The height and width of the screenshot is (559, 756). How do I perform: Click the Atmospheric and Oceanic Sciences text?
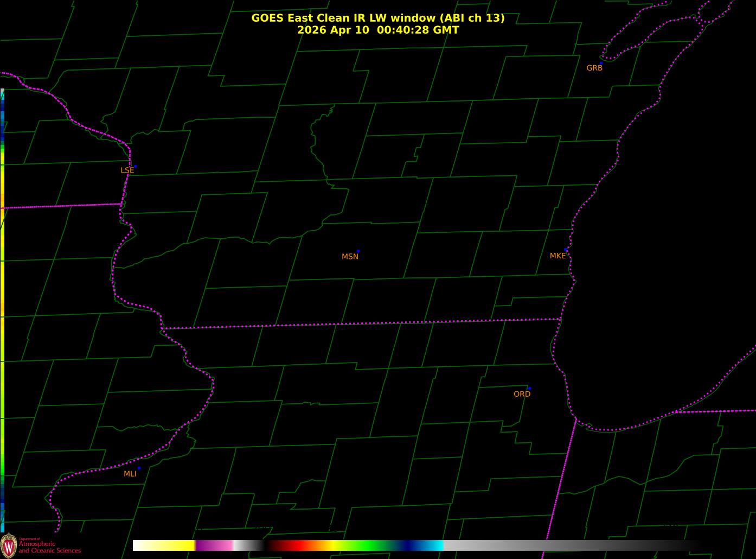tap(50, 547)
